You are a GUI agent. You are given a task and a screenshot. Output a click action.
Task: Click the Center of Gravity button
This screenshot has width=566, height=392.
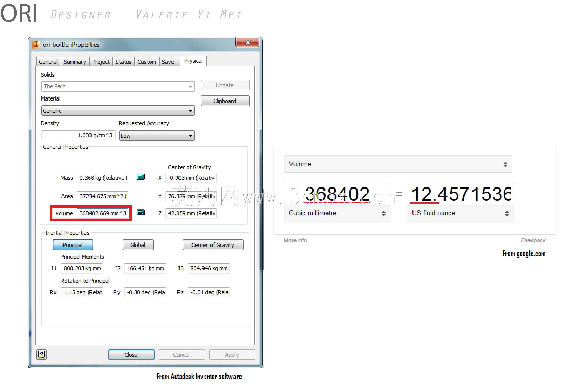tap(213, 245)
